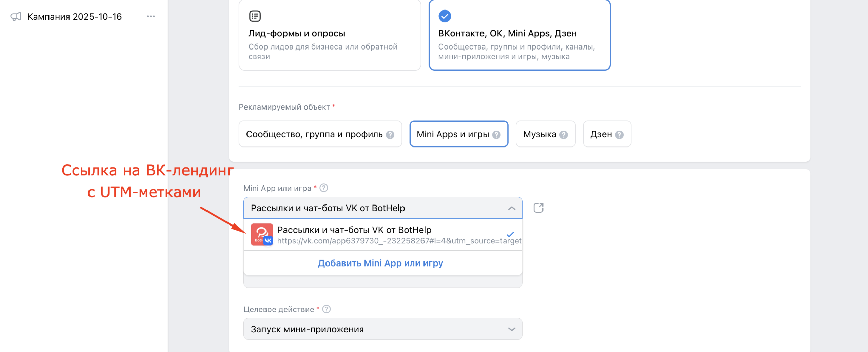The image size is (868, 352).
Task: Switch to Дзен advertised object
Action: click(x=601, y=134)
